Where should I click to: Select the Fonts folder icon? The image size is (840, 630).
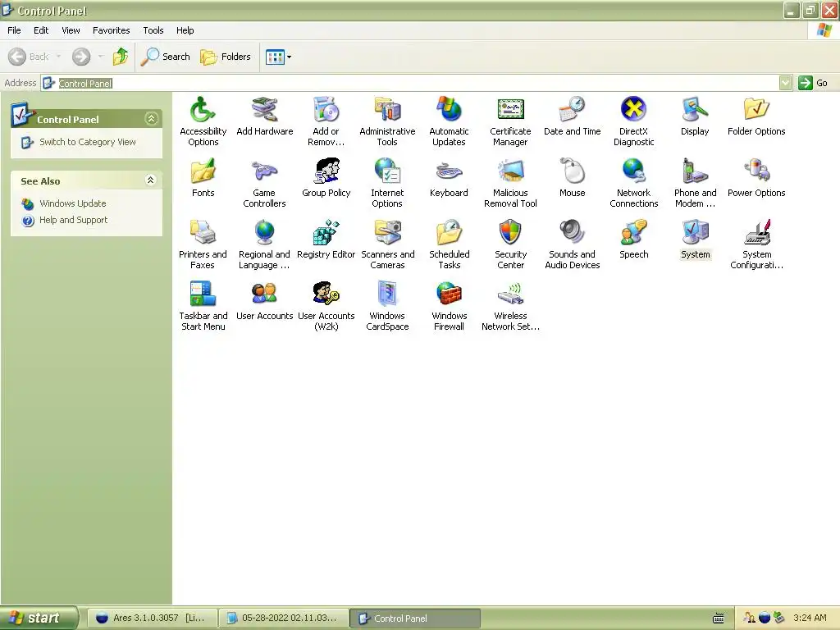(x=203, y=178)
